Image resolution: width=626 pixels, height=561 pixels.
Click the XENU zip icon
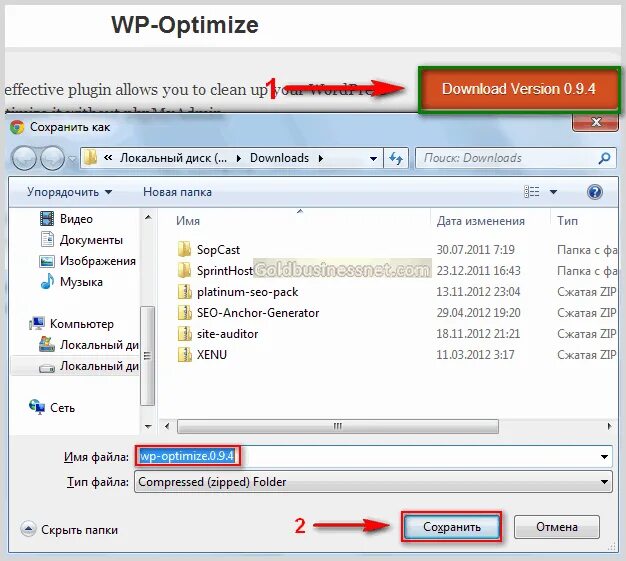pos(184,355)
